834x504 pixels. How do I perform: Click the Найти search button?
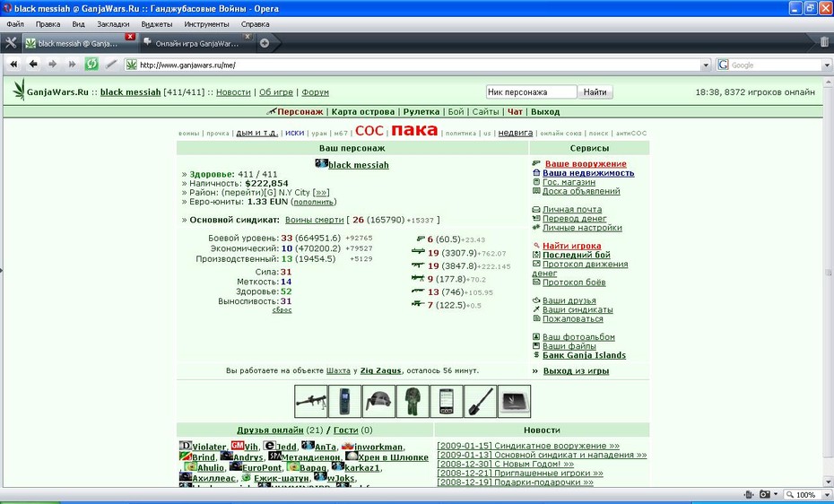(595, 92)
